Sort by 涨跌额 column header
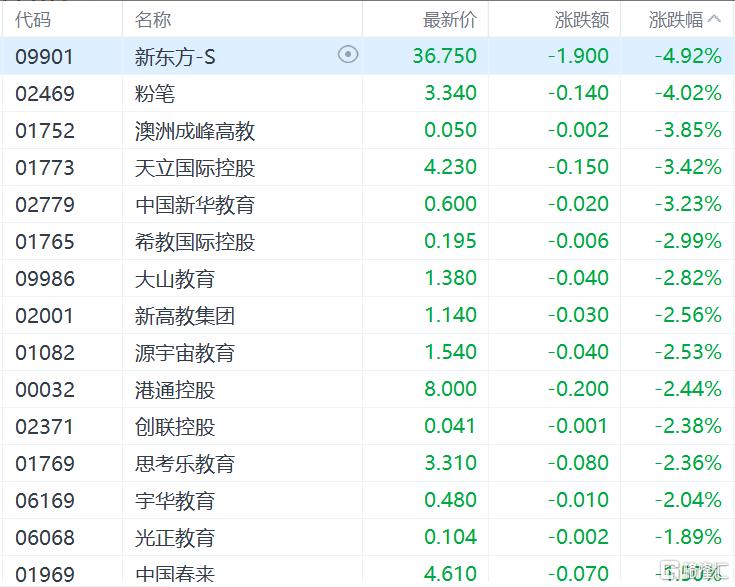The width and height of the screenshot is (735, 587). 582,20
